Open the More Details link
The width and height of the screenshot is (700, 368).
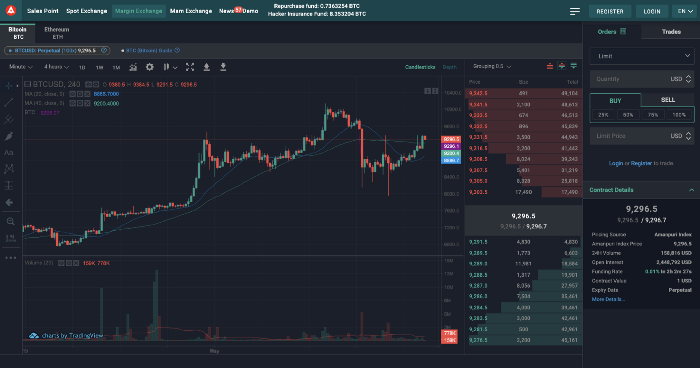tap(608, 299)
